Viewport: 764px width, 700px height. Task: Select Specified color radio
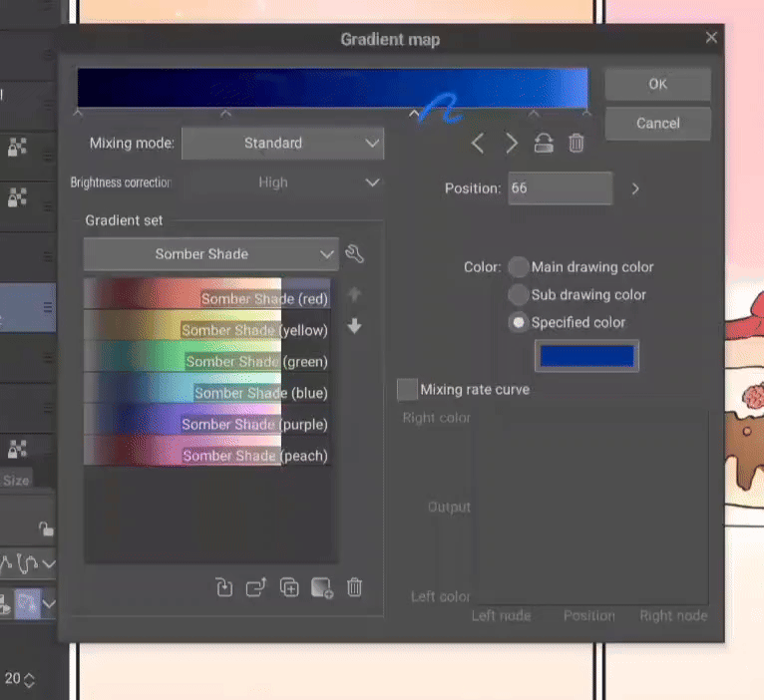pos(519,322)
